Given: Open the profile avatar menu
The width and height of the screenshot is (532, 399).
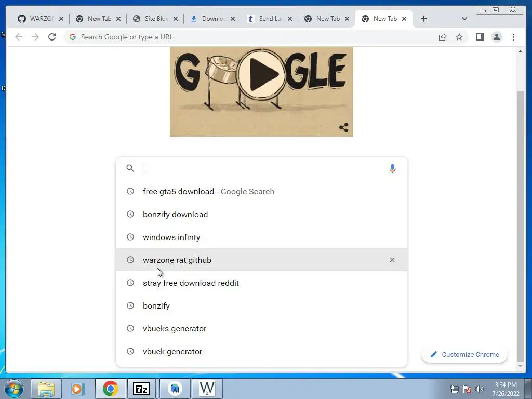Looking at the screenshot, I should (x=496, y=37).
